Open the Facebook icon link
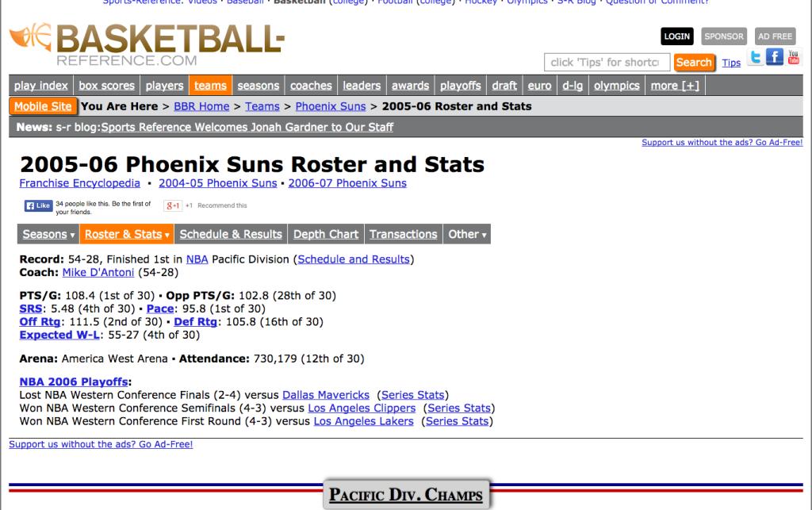 pos(775,56)
